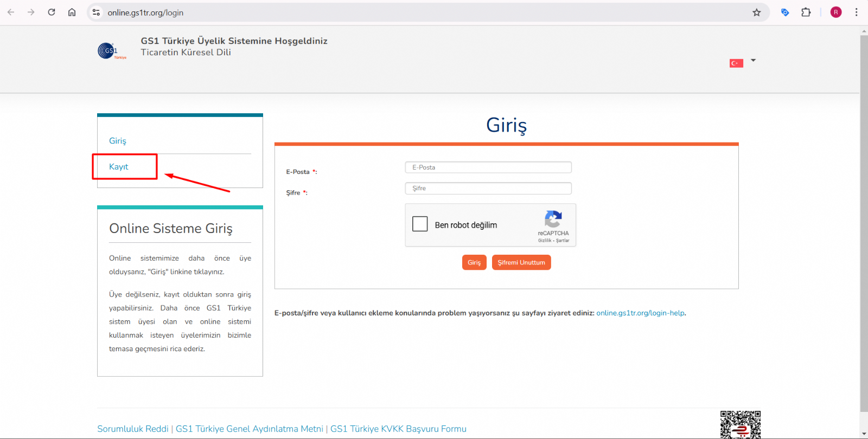Click the Turkish flag language option
The height and width of the screenshot is (439, 868).
[736, 63]
